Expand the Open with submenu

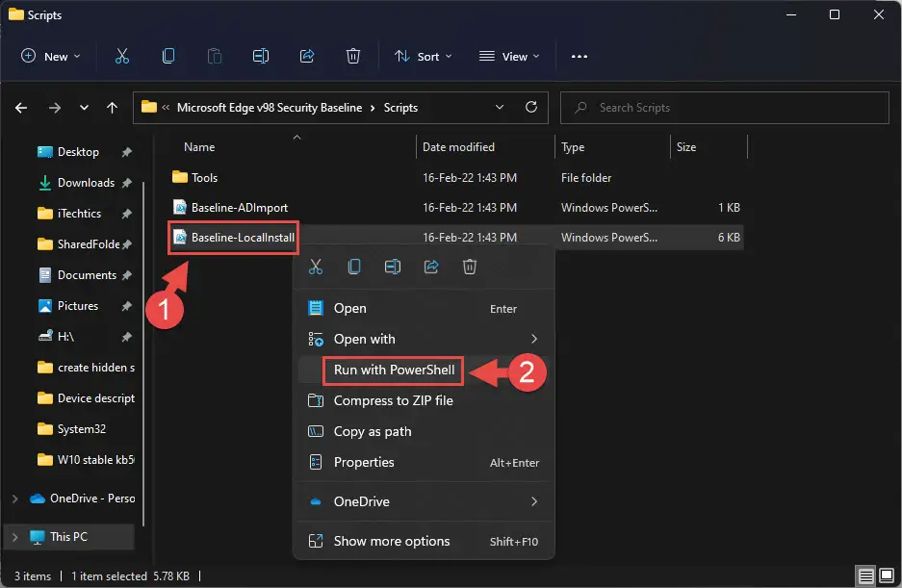[x=534, y=339]
